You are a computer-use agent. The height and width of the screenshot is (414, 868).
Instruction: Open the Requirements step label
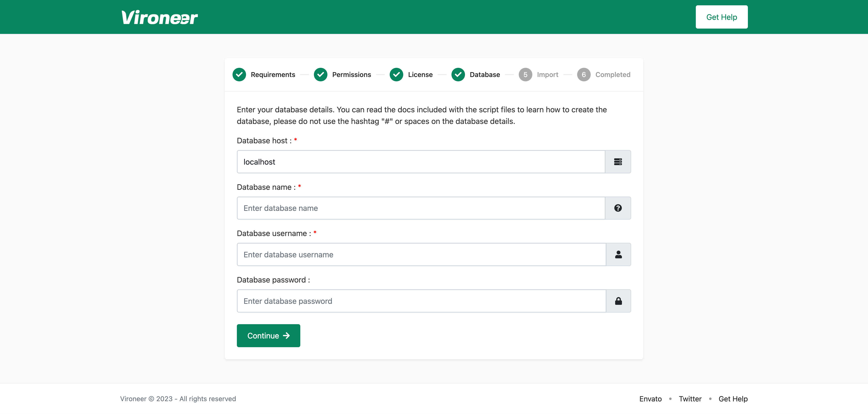click(273, 74)
